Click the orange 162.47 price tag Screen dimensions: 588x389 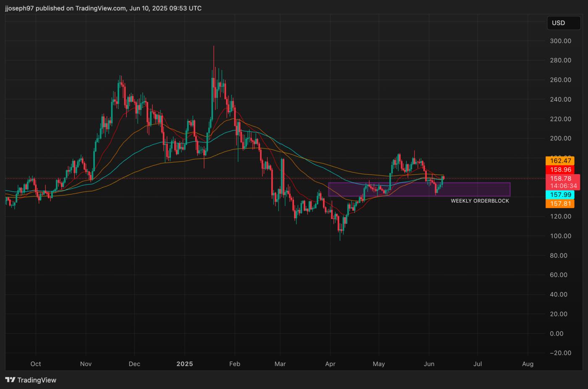coord(560,161)
